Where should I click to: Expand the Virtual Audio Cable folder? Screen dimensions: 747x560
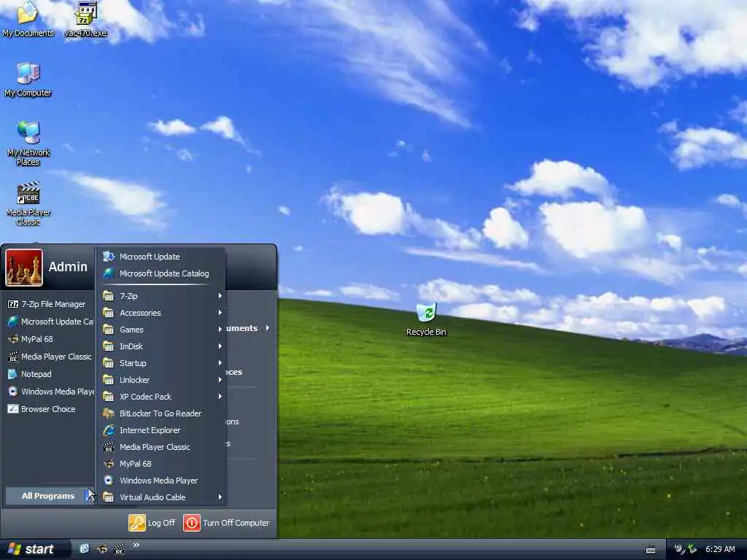click(x=161, y=497)
